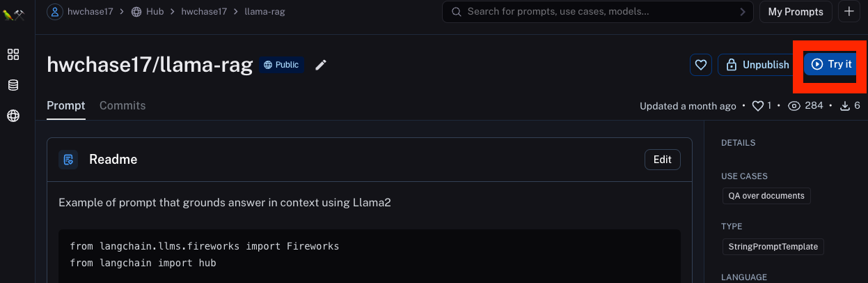Click the small heart likes counter
868x283 pixels.
[758, 106]
